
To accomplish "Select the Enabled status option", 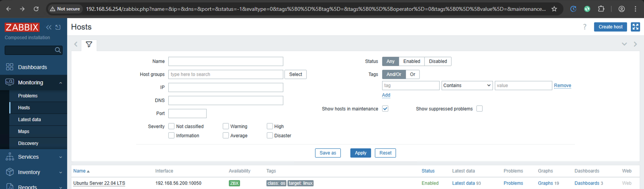I will tap(412, 61).
